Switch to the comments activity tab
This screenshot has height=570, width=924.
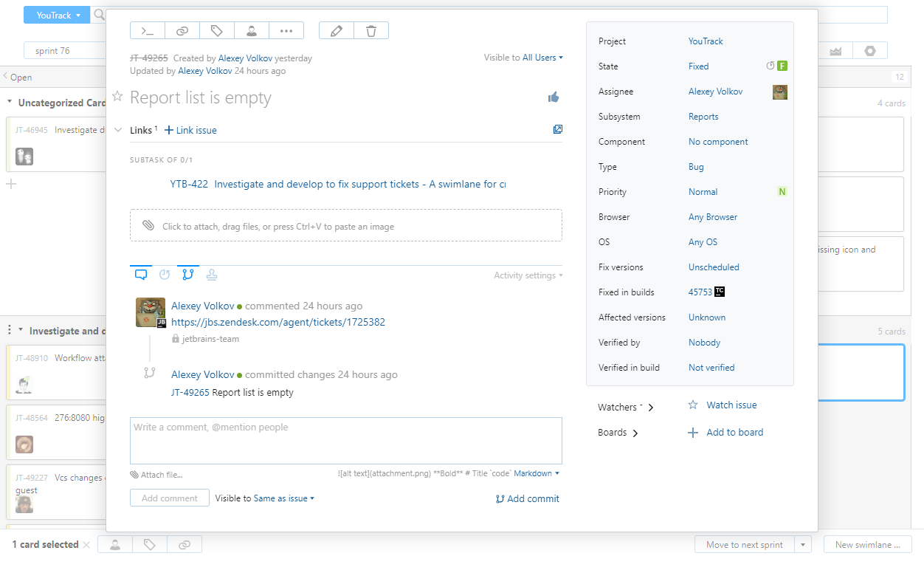(x=141, y=275)
